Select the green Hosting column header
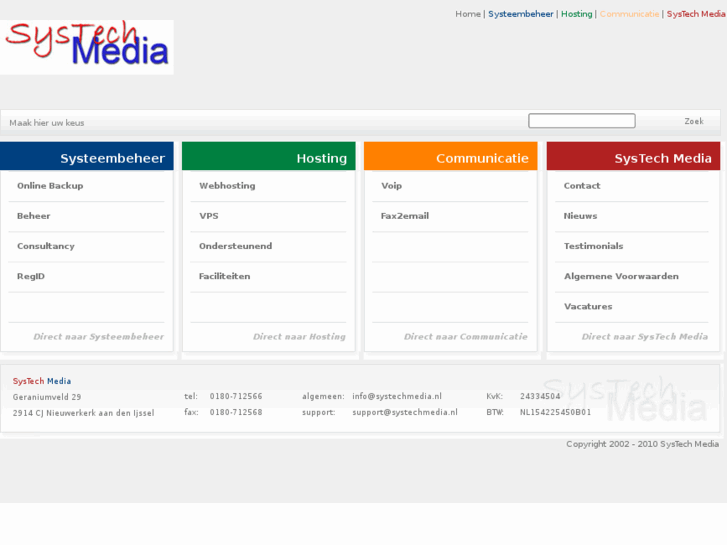 pyautogui.click(x=269, y=156)
